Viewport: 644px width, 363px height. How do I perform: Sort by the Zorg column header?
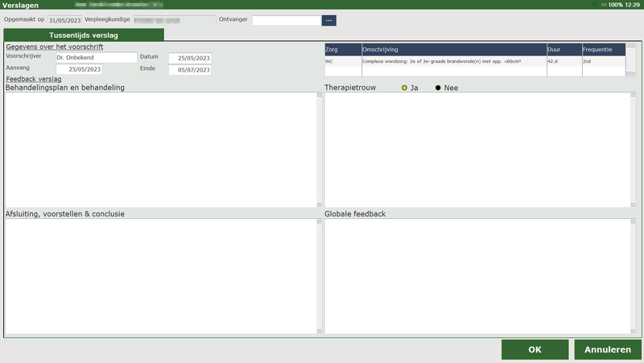343,49
